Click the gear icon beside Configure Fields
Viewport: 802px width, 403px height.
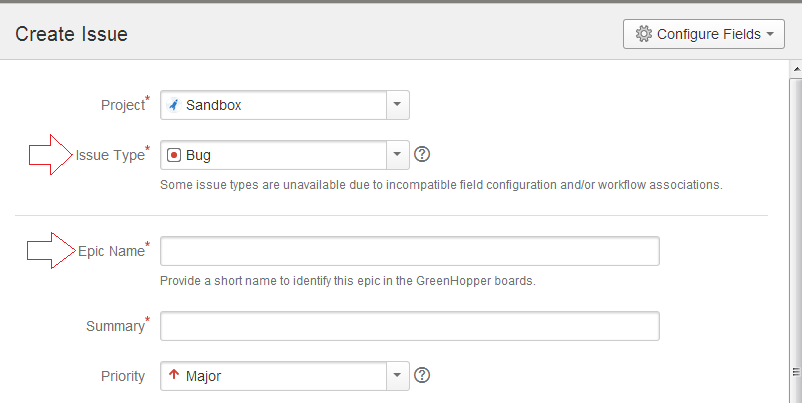(643, 34)
